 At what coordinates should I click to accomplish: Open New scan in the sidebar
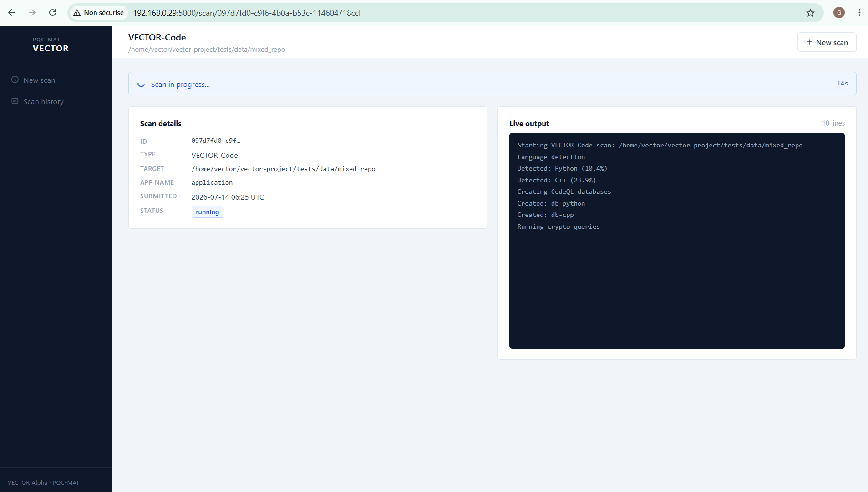click(x=39, y=80)
